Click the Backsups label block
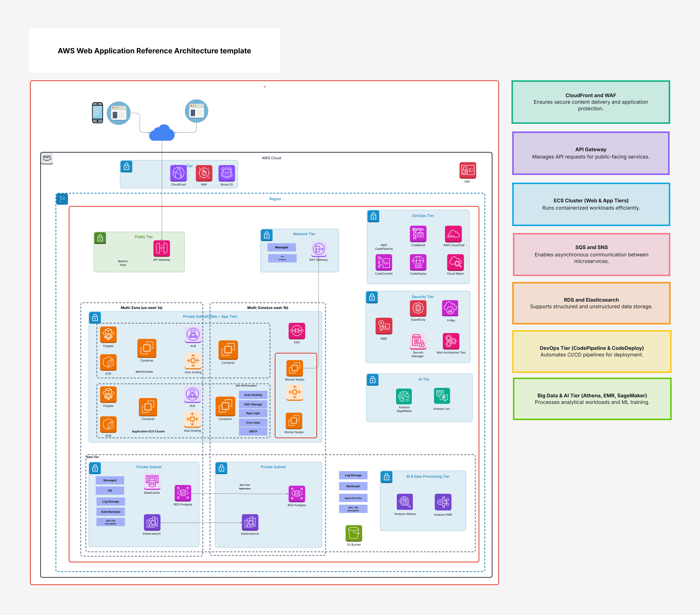 pyautogui.click(x=353, y=486)
